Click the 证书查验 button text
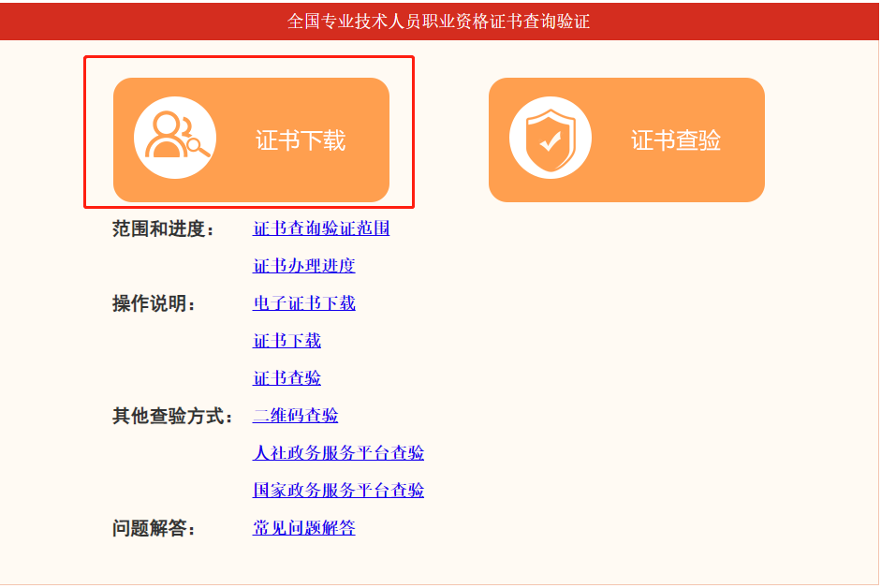 pos(676,140)
